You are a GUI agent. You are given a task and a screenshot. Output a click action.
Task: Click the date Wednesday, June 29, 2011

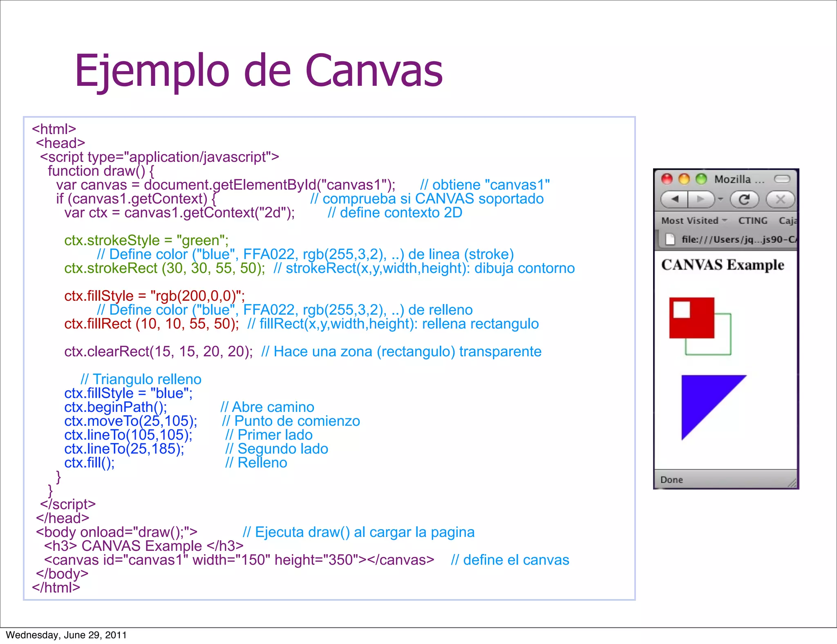point(66,635)
